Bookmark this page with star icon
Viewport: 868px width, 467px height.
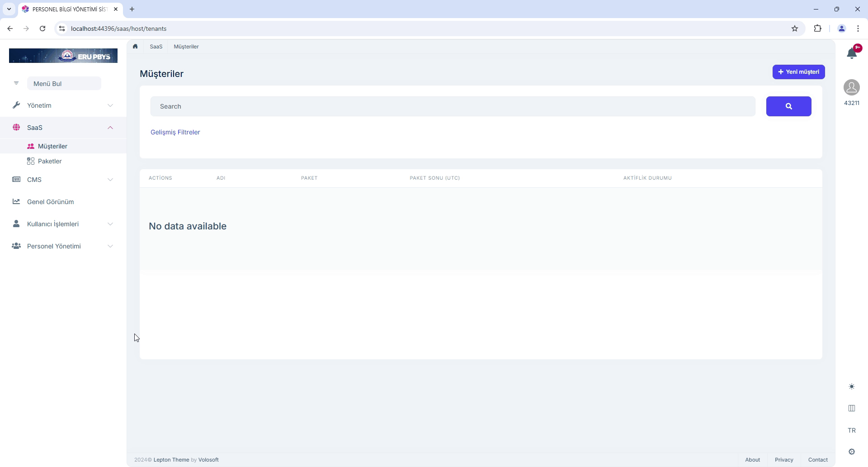(795, 29)
